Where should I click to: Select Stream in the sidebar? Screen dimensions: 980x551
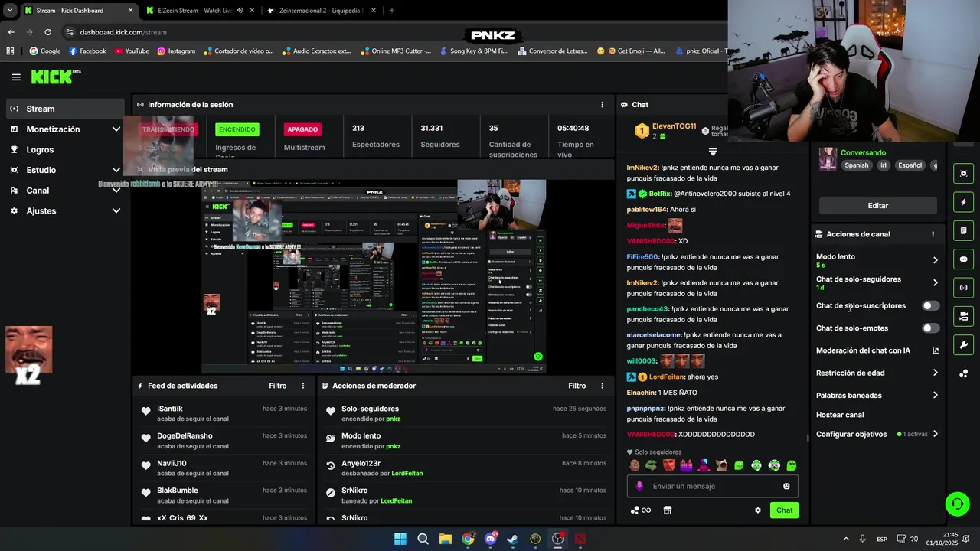[x=65, y=109]
